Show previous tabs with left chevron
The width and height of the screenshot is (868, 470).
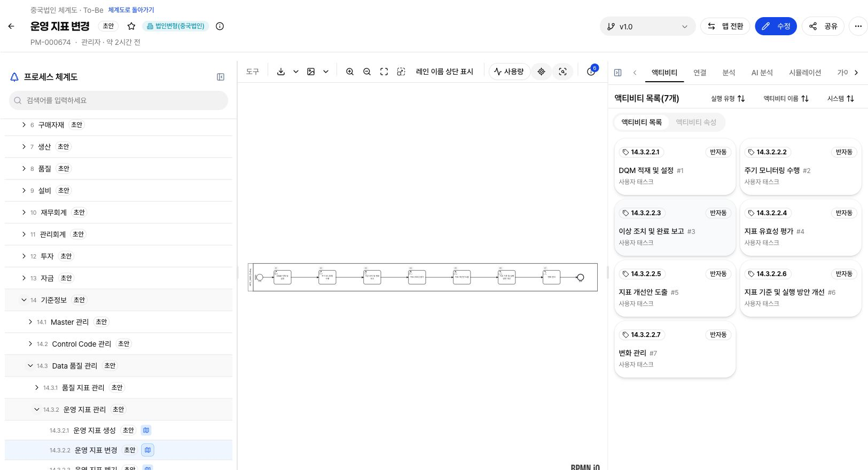[x=635, y=73]
